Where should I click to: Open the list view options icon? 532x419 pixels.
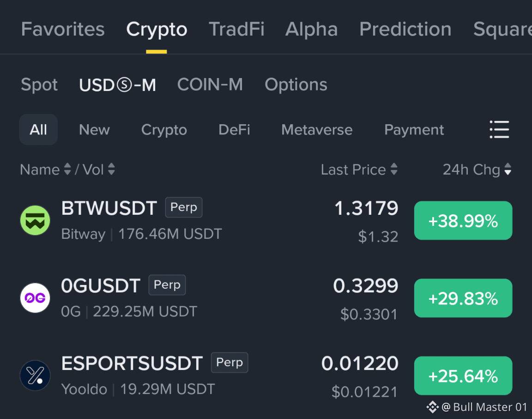499,129
